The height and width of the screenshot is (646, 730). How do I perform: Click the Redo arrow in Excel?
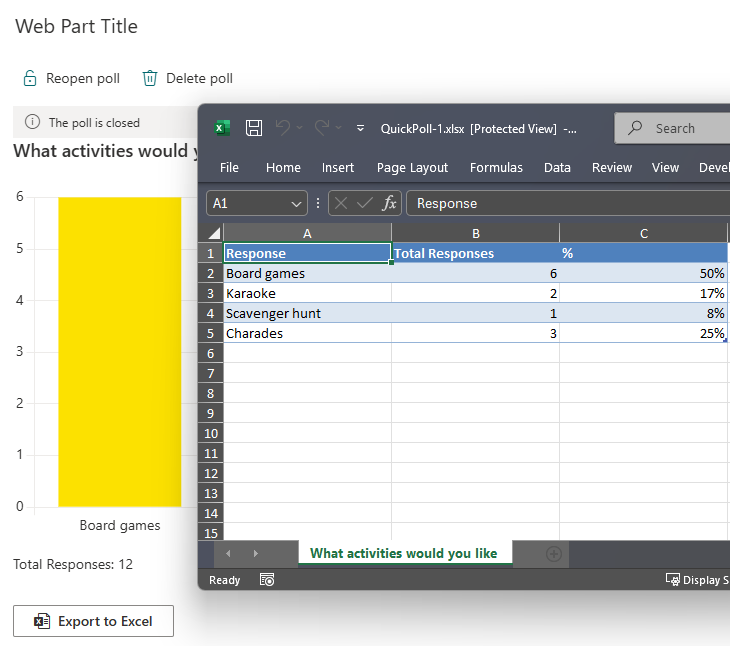322,127
